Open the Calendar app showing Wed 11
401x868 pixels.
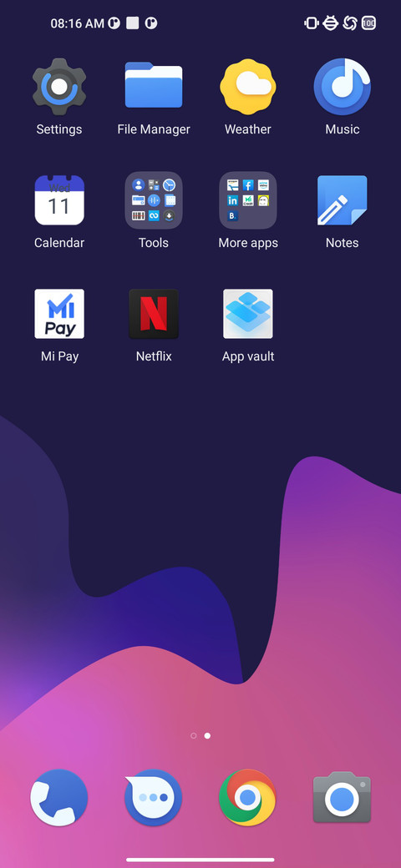[x=59, y=200]
